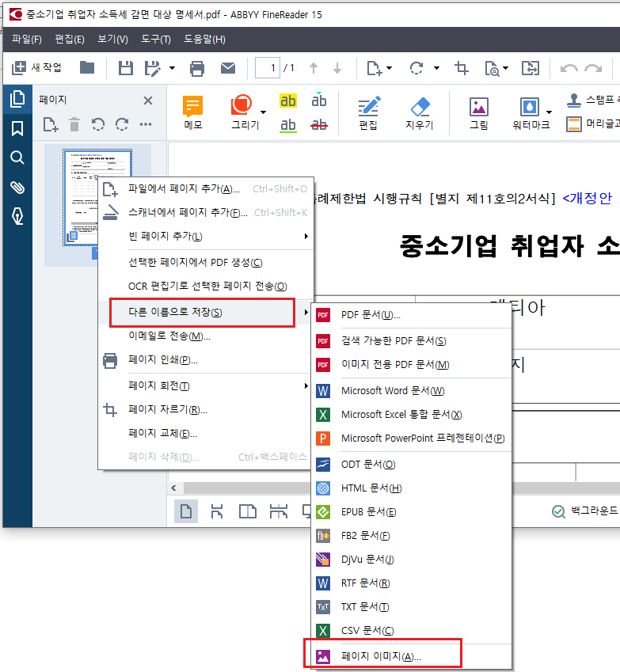620x672 pixels.
Task: Open the Help (도움말) menu
Action: (x=204, y=40)
